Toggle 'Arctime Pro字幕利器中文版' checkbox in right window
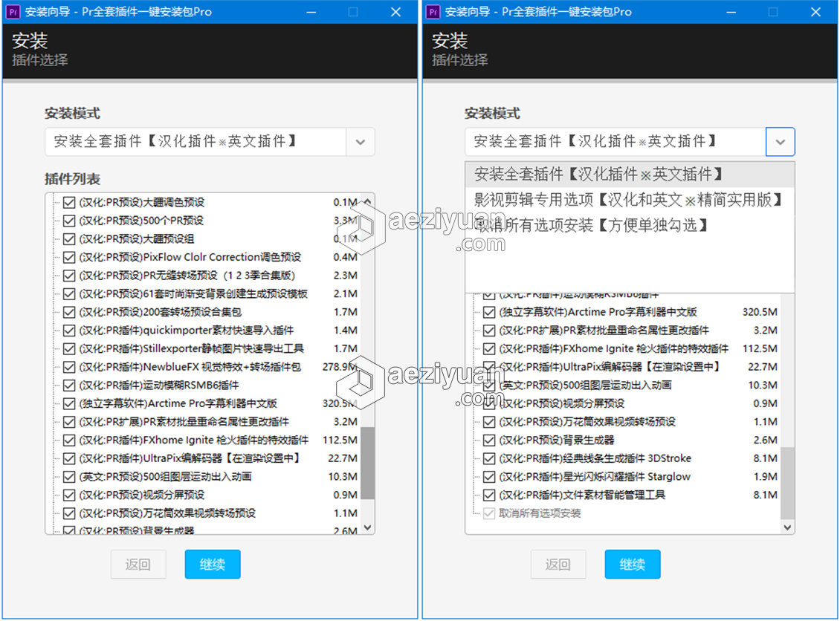 pos(489,312)
